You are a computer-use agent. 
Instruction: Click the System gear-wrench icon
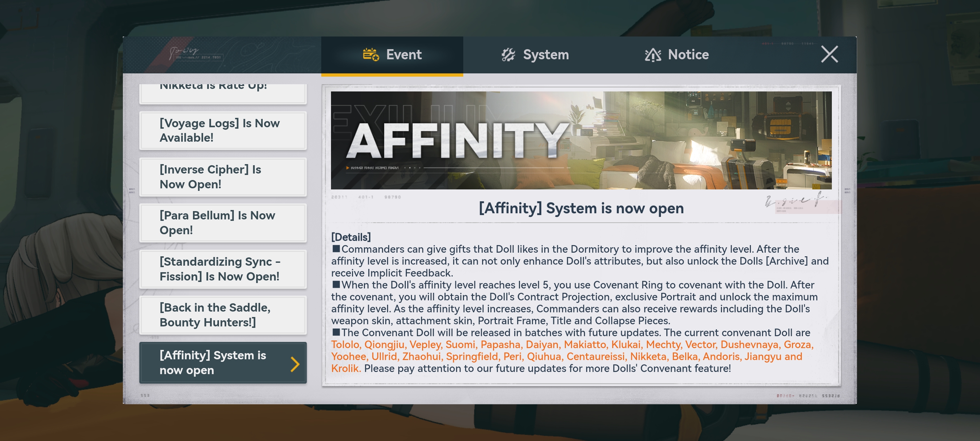pyautogui.click(x=508, y=55)
